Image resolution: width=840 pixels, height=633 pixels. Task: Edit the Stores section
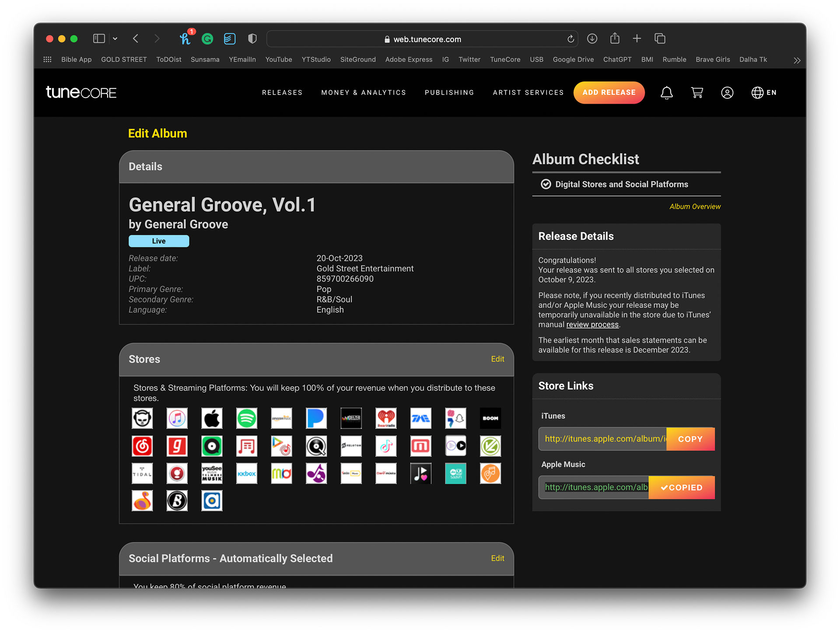(x=497, y=359)
